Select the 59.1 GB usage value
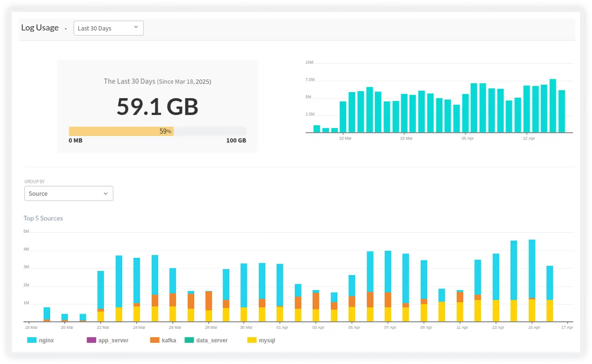The width and height of the screenshot is (592, 364). tap(157, 108)
